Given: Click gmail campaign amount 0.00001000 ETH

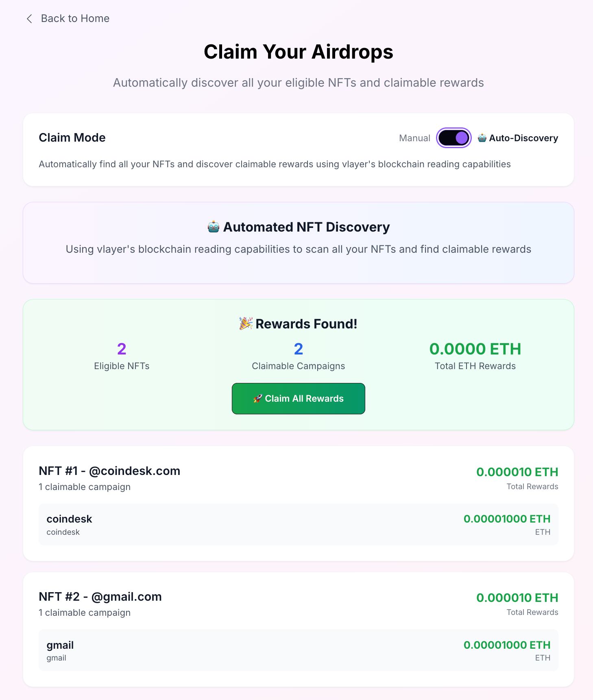Looking at the screenshot, I should (x=507, y=645).
